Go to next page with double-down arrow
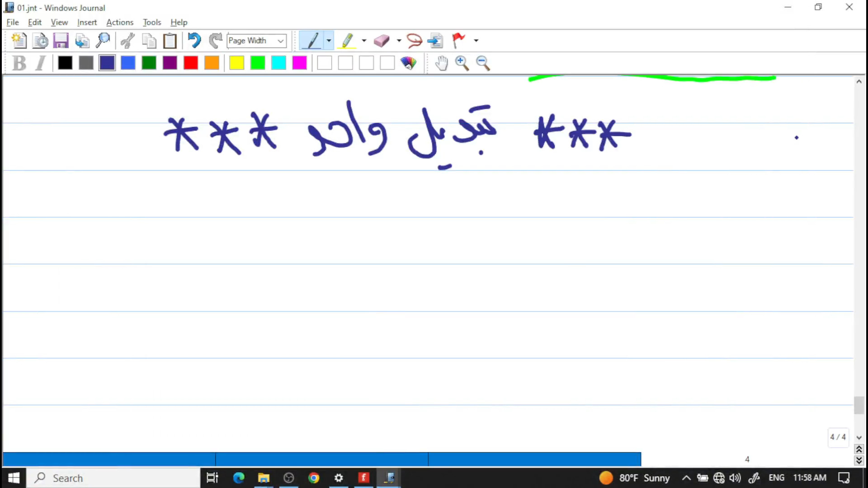The image size is (868, 488). (859, 460)
